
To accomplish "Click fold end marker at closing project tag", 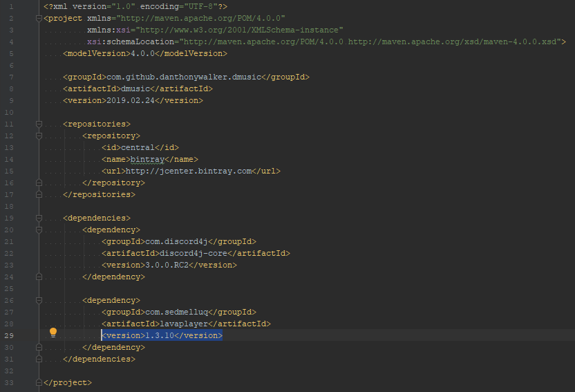I will click(x=39, y=382).
